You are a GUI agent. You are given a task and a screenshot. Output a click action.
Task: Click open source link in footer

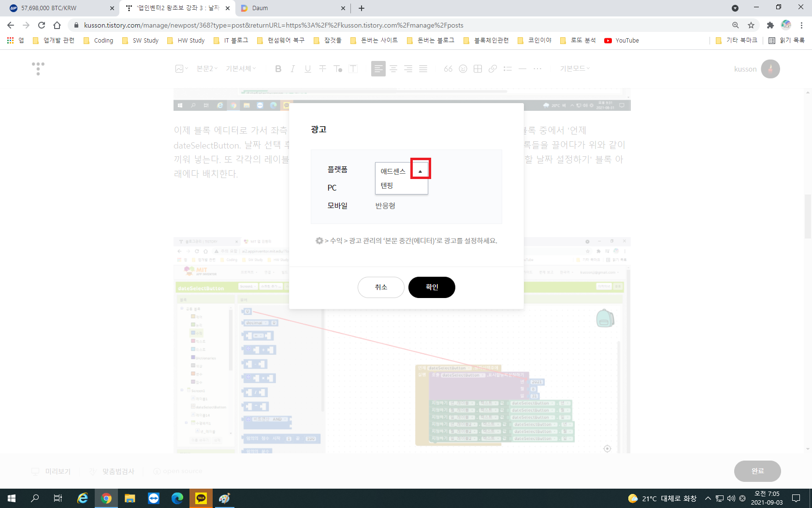coord(178,471)
